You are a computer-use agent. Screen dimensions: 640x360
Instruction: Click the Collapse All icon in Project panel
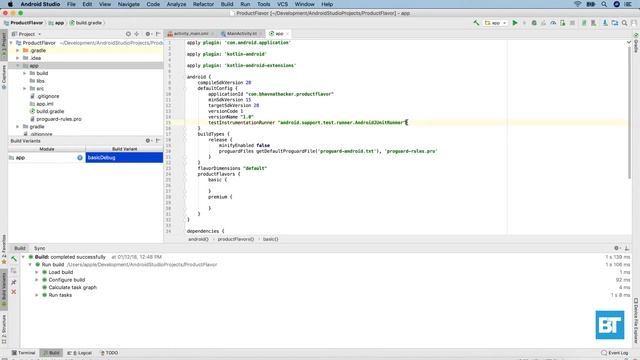point(137,34)
